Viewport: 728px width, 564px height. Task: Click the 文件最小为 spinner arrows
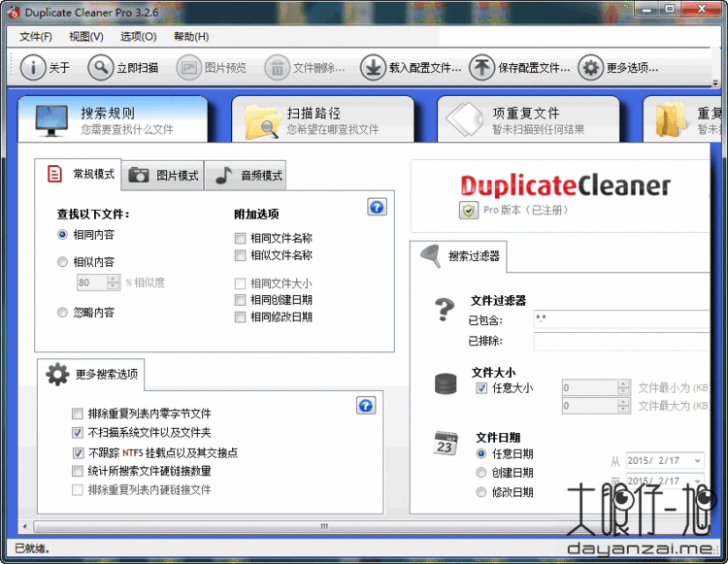click(x=623, y=388)
